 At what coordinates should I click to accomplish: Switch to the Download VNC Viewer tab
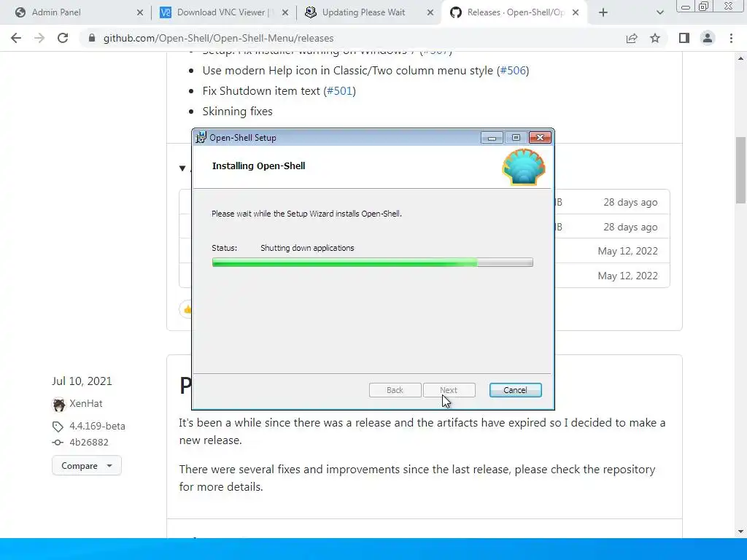pyautogui.click(x=222, y=12)
